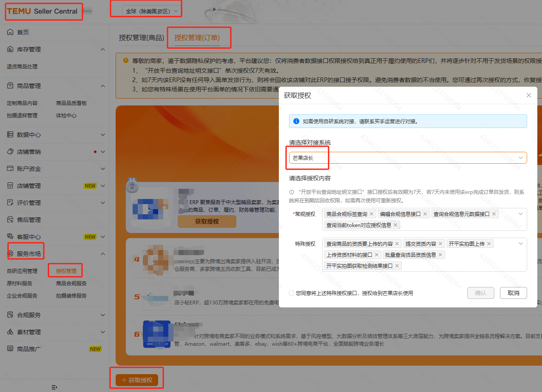Click the 售后管理 after-sales icon
Image resolution: width=542 pixels, height=392 pixels.
pyautogui.click(x=10, y=220)
